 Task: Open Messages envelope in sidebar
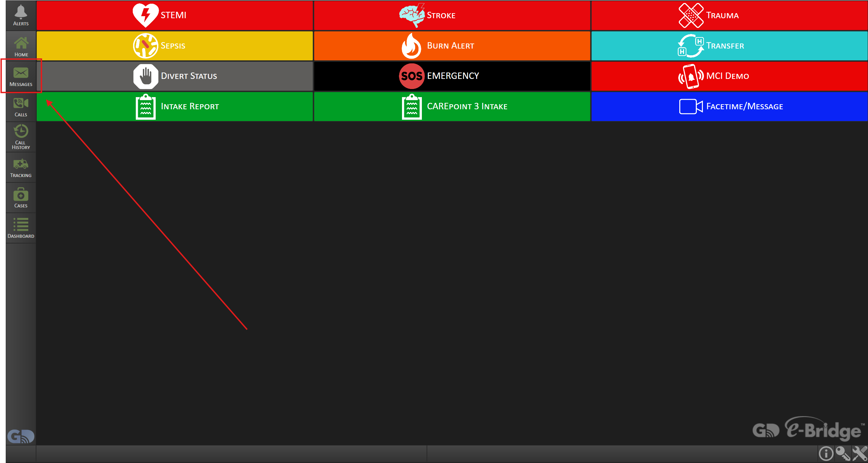click(21, 76)
